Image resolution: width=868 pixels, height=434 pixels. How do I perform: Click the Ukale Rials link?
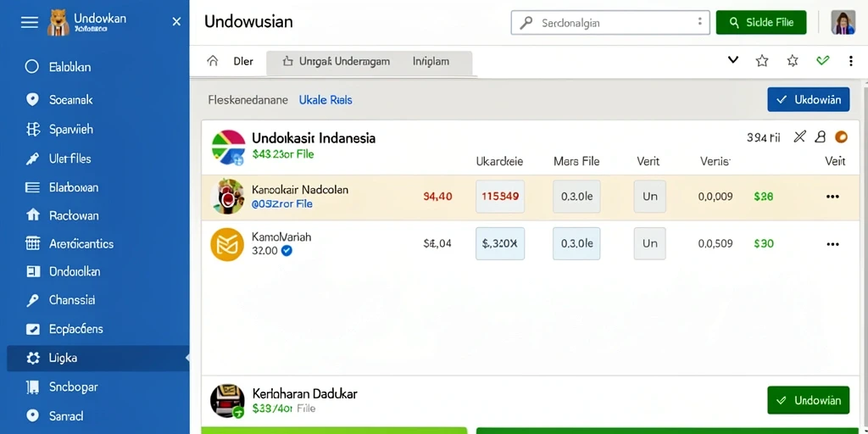pyautogui.click(x=325, y=100)
